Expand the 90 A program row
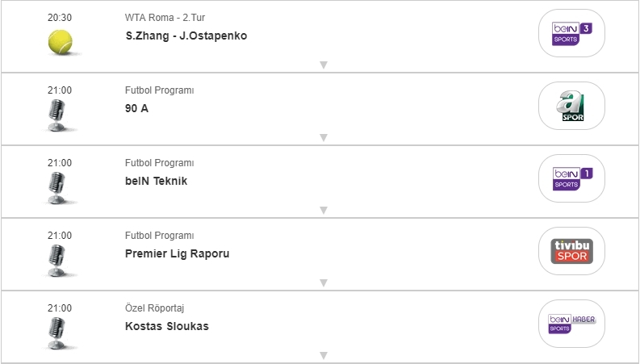 coord(323,137)
